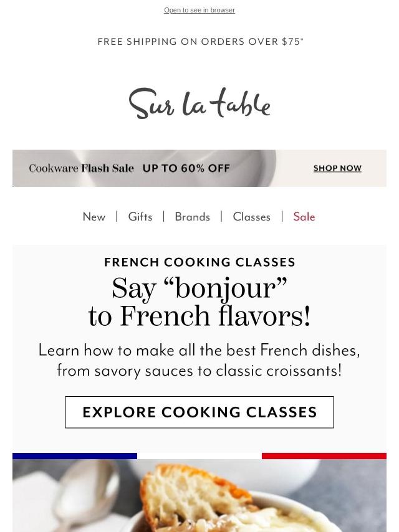Image resolution: width=399 pixels, height=532 pixels.
Task: Click the FRENCH COOKING CLASSES heading
Action: click(199, 262)
